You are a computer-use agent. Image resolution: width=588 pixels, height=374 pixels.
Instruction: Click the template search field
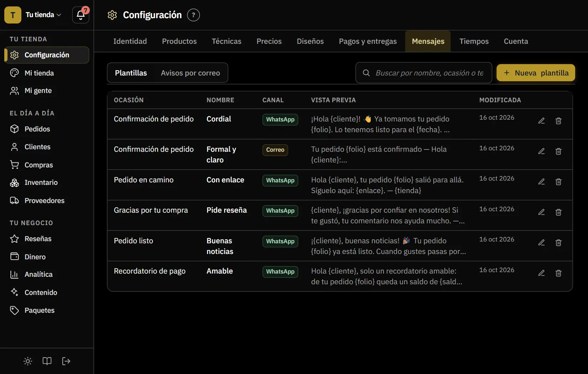(x=424, y=73)
